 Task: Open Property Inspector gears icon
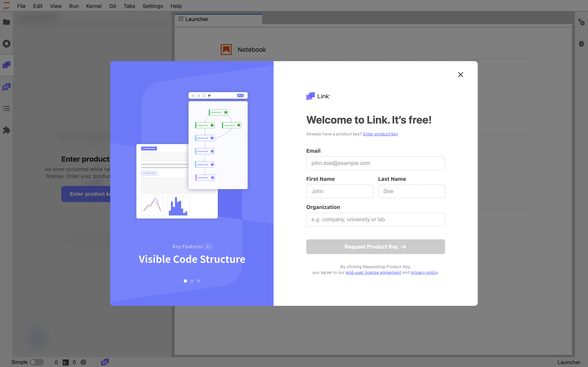581,22
